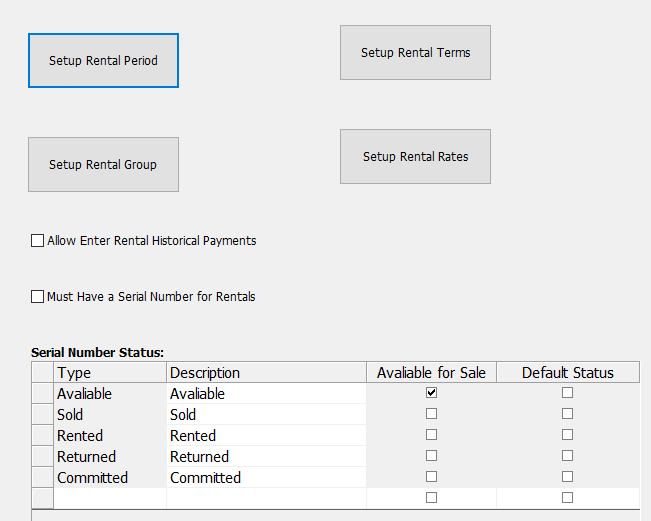Screen dimensions: 651x521
Task: Open Setup Rental Rates
Action: pos(415,157)
